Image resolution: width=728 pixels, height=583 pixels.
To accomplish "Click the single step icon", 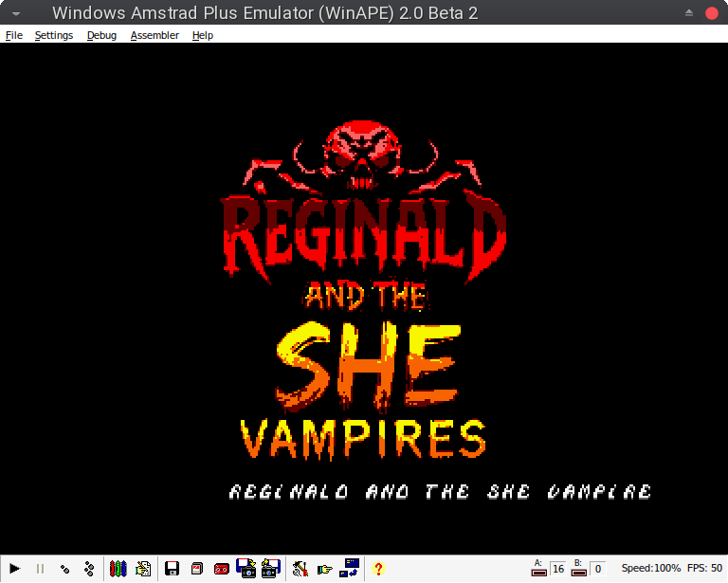I will 65,568.
